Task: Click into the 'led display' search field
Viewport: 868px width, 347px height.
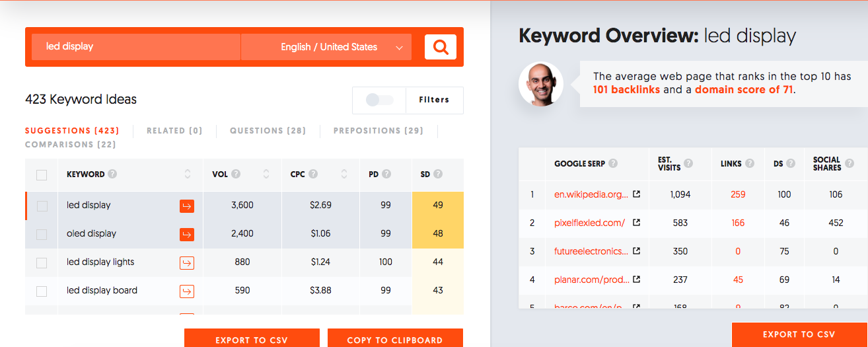Action: coord(136,47)
